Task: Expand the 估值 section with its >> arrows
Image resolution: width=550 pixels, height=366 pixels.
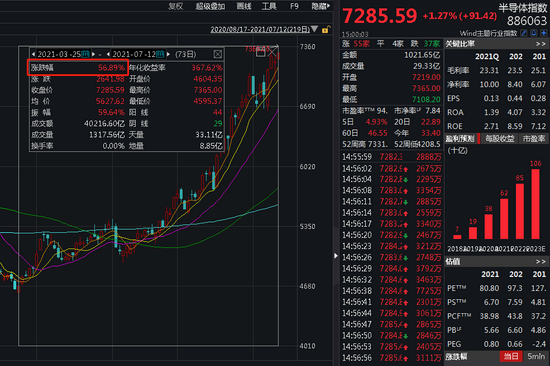Action: coord(541,261)
